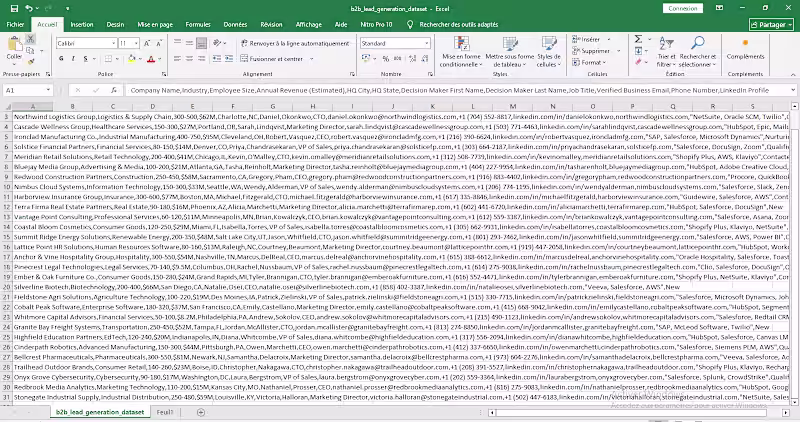Image resolution: width=800 pixels, height=422 pixels.
Task: Open the font color dropdown arrow
Action: pyautogui.click(x=160, y=59)
